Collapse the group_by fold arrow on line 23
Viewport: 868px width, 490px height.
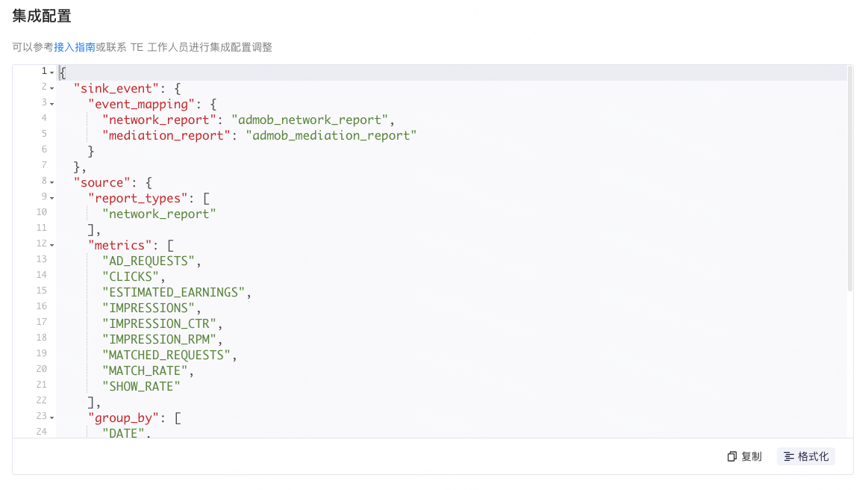(x=51, y=418)
